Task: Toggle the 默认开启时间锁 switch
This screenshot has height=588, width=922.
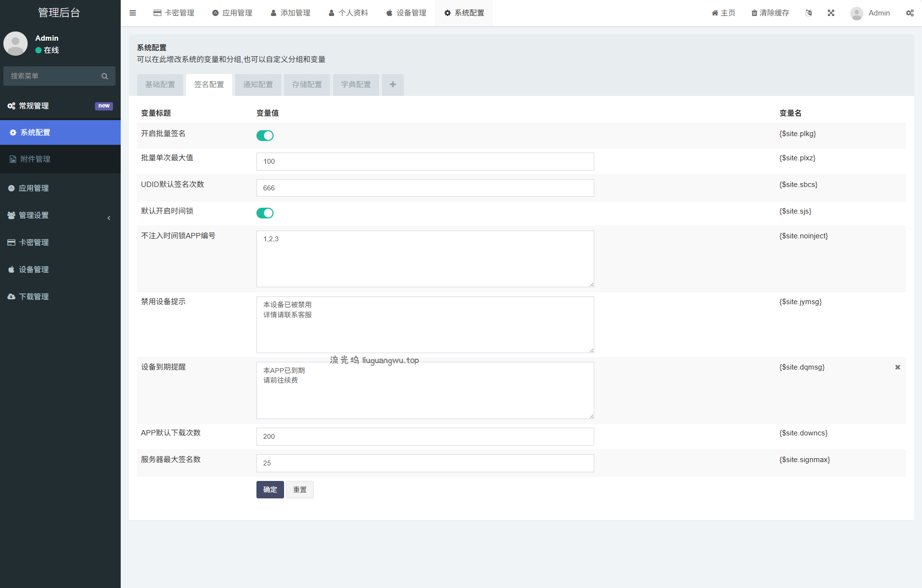Action: tap(265, 213)
